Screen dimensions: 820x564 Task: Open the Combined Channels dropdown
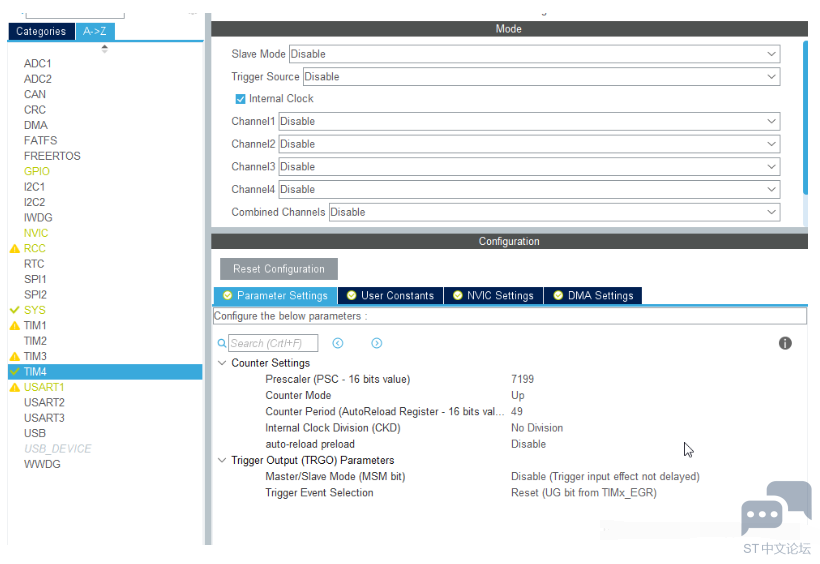point(554,212)
